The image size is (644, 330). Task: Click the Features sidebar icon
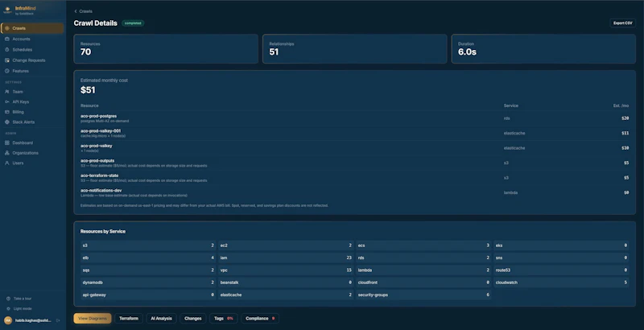(7, 71)
